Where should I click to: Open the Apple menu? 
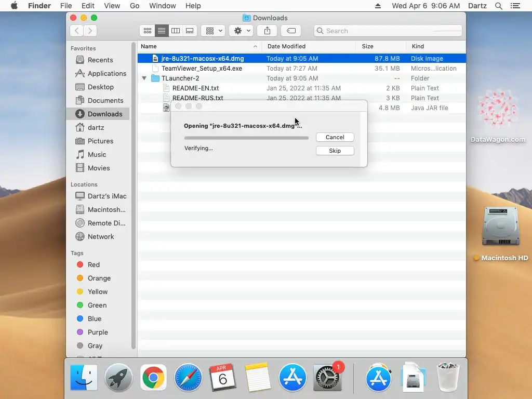click(x=14, y=6)
